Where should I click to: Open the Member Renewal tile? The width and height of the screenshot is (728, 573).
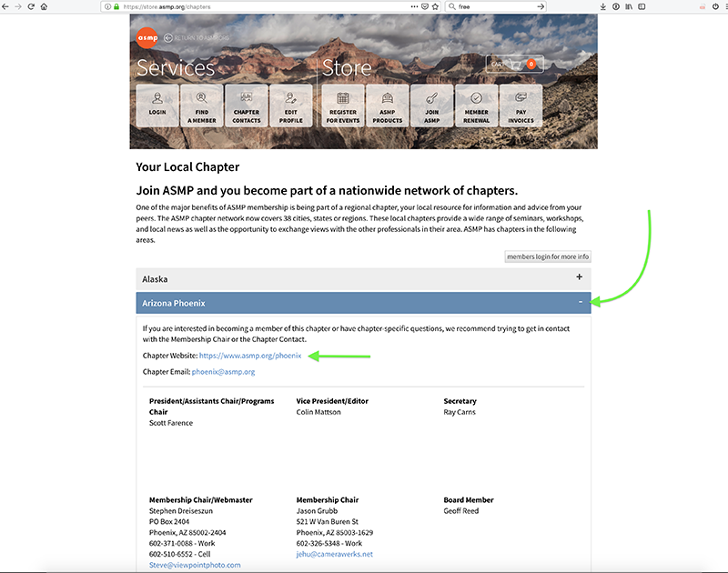click(476, 106)
